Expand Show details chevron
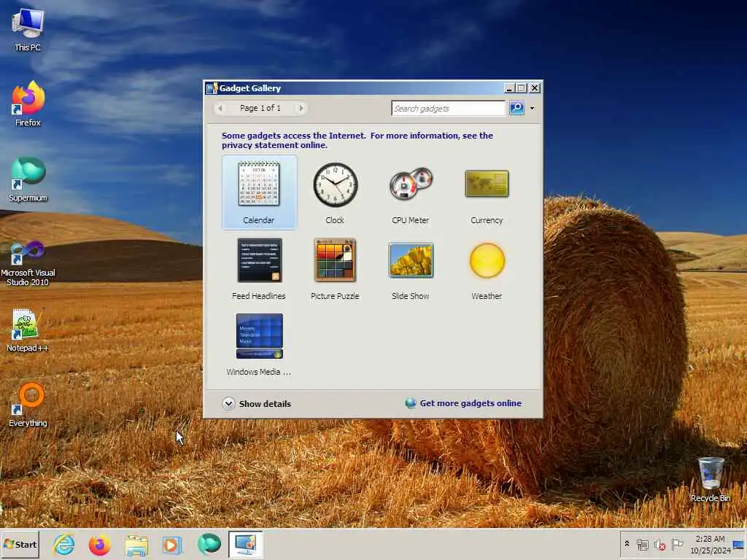Image resolution: width=747 pixels, height=560 pixels. point(228,403)
